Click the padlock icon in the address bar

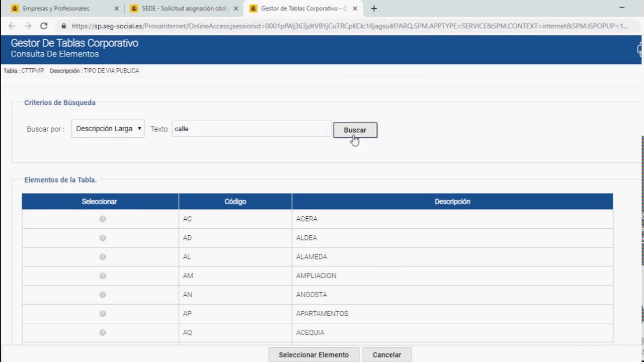[x=63, y=26]
